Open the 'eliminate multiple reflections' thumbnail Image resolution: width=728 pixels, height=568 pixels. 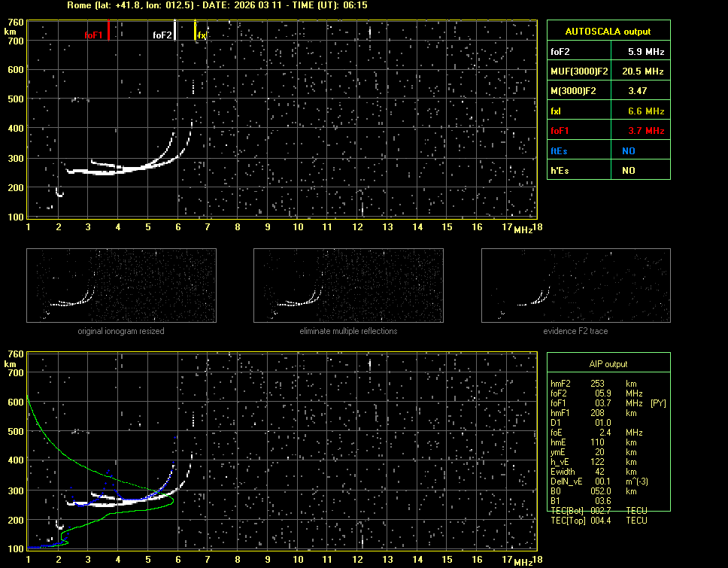click(x=348, y=286)
